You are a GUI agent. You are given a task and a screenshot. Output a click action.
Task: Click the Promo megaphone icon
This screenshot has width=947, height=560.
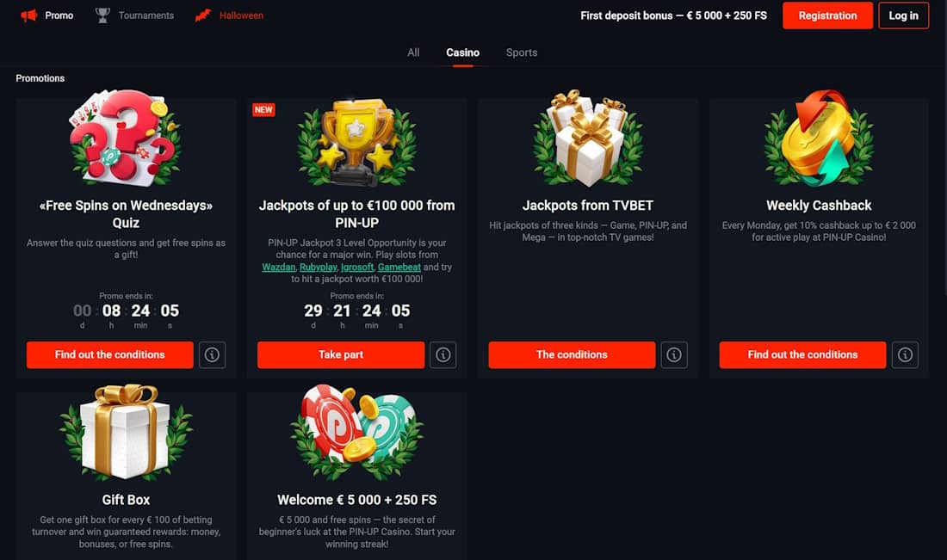[29, 15]
